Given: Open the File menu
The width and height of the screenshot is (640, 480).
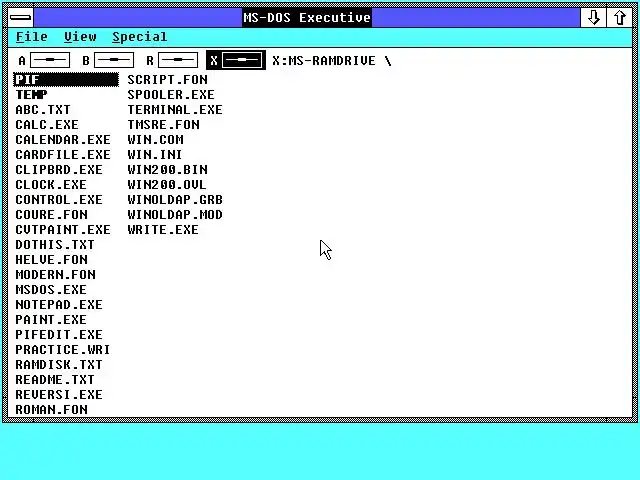Looking at the screenshot, I should click(32, 37).
